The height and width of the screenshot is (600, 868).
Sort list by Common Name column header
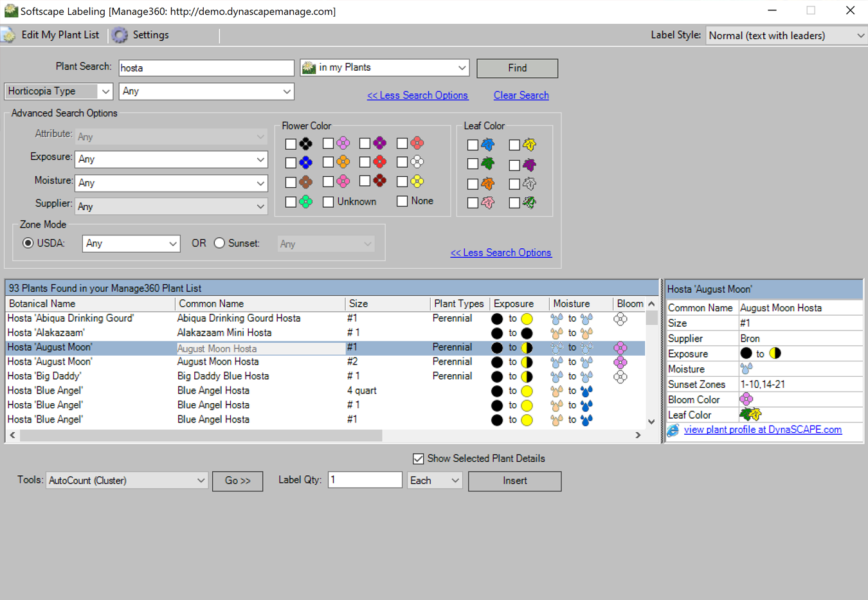click(x=259, y=304)
